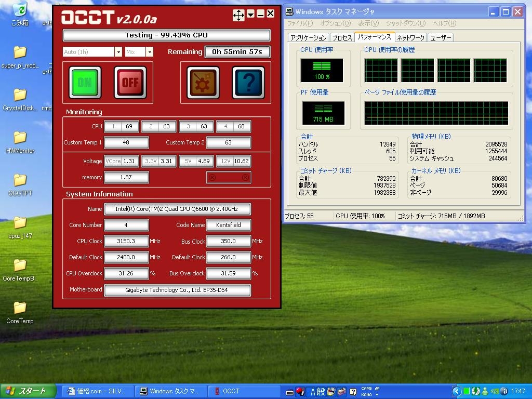Click the OCCT move-window arrows icon

(238, 15)
